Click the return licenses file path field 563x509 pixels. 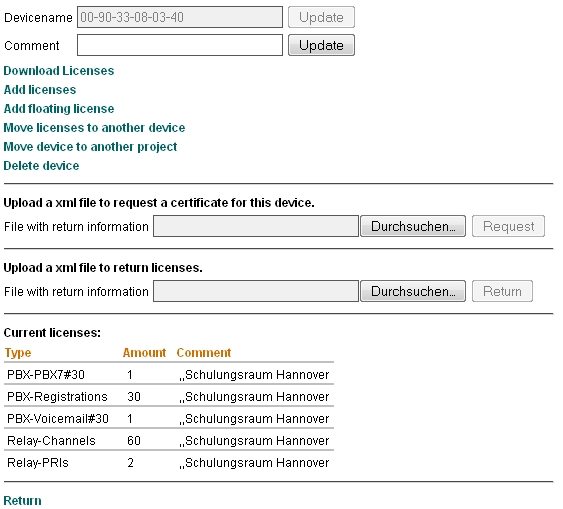[256, 291]
